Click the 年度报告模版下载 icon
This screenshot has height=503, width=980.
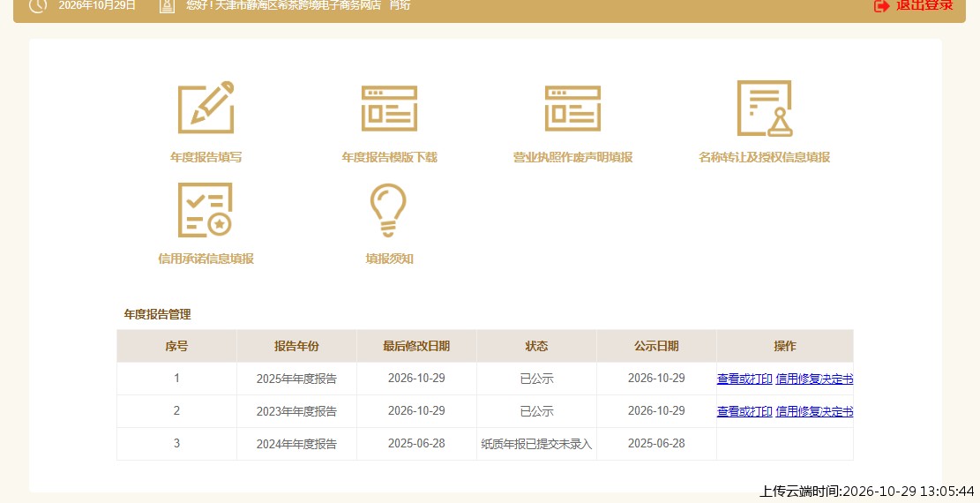click(389, 109)
